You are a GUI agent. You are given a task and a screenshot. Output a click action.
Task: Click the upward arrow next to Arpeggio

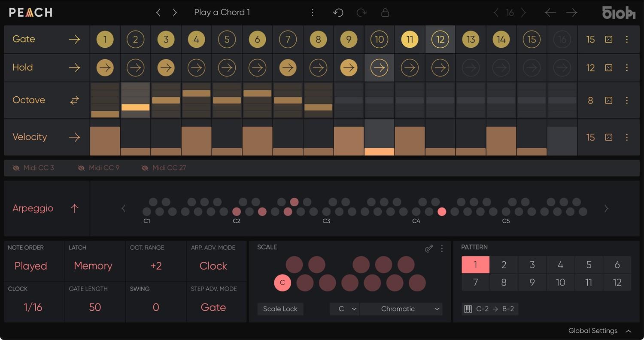(74, 208)
